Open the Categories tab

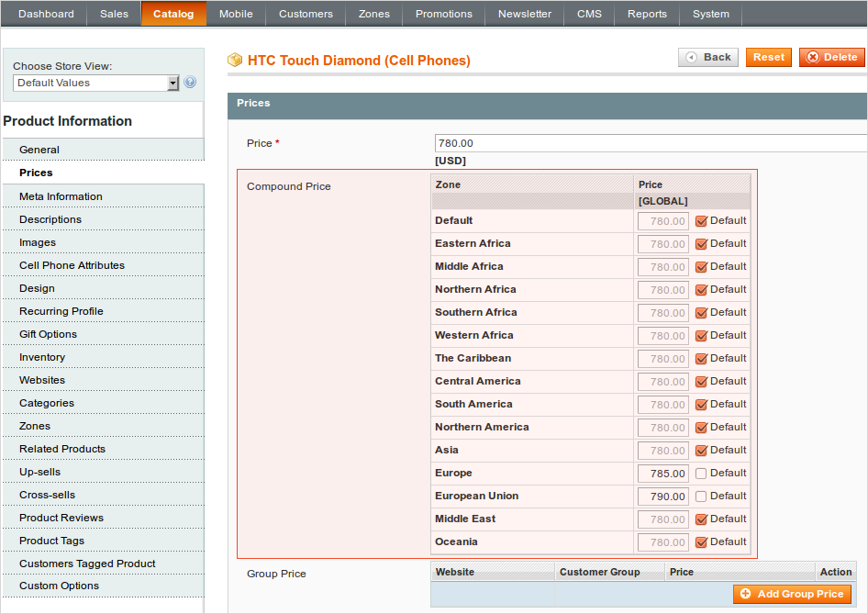point(104,403)
